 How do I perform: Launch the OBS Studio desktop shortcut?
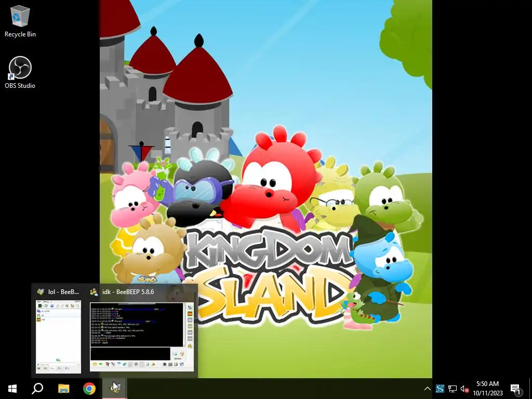point(20,72)
